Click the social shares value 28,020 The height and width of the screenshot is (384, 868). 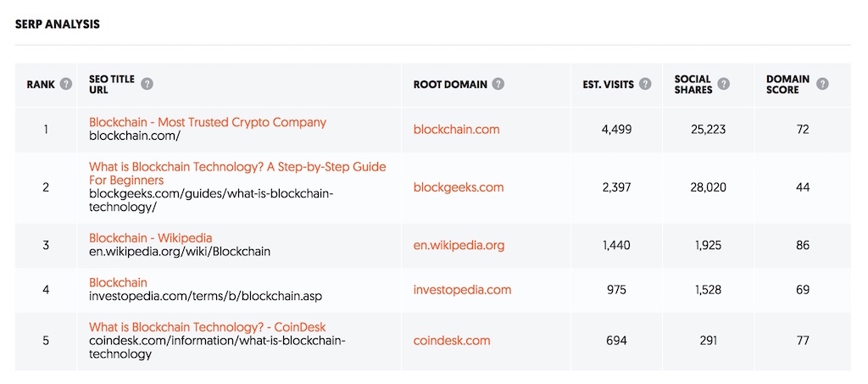(x=708, y=187)
